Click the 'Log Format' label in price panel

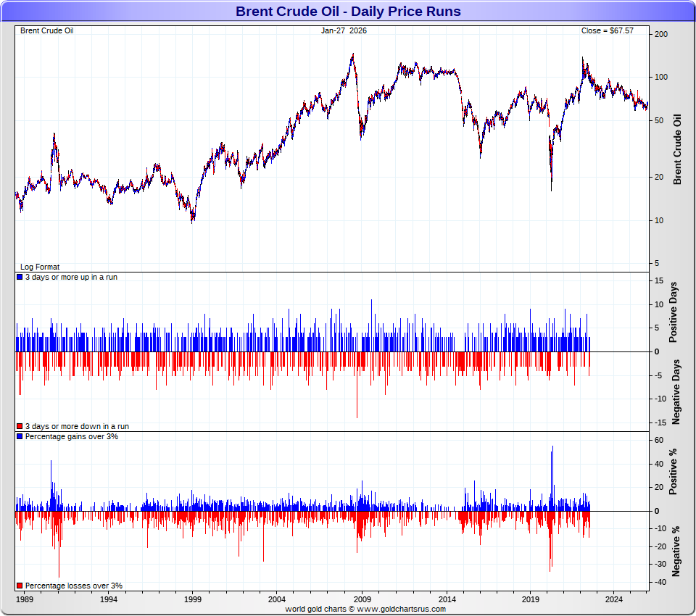click(40, 267)
